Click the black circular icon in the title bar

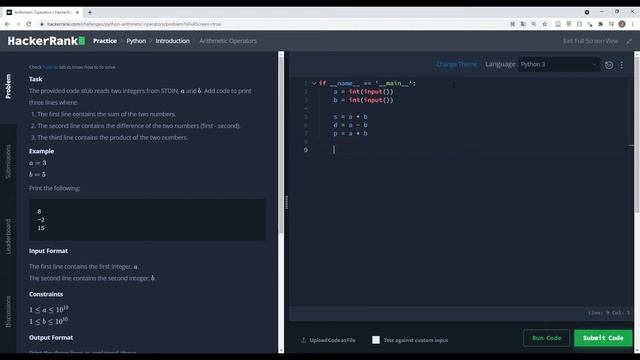pos(587,12)
